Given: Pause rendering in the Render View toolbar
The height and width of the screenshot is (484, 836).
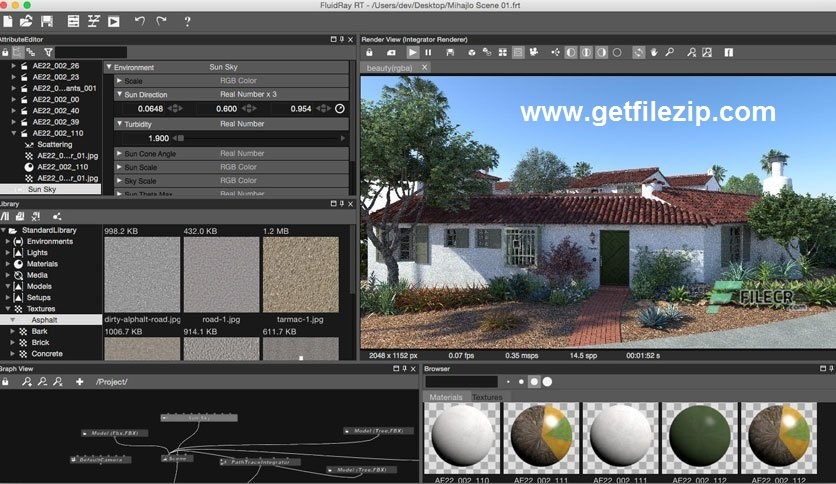Looking at the screenshot, I should pyautogui.click(x=429, y=52).
